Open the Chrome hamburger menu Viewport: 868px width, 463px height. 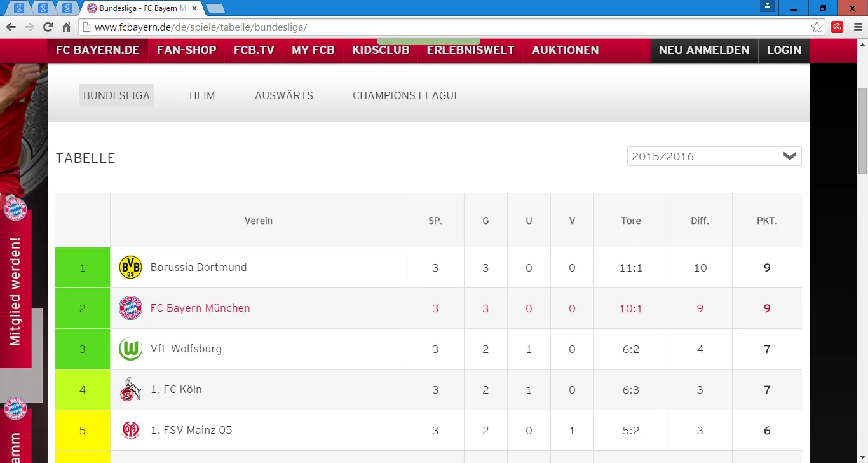(858, 27)
